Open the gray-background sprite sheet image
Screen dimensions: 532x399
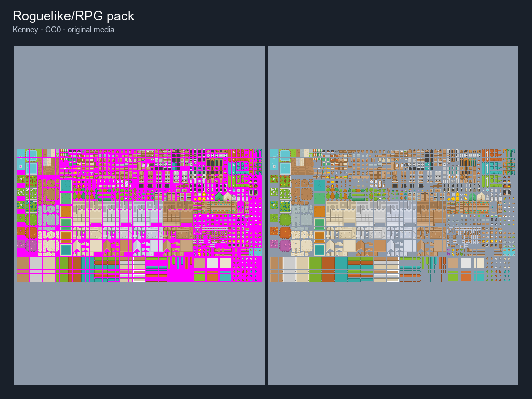pos(393,216)
